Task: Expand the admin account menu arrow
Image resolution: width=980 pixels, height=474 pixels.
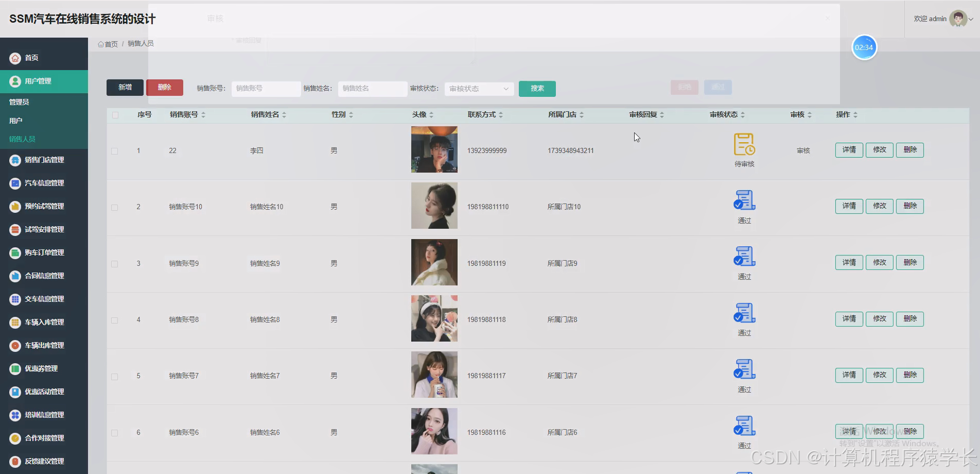Action: coord(971,19)
